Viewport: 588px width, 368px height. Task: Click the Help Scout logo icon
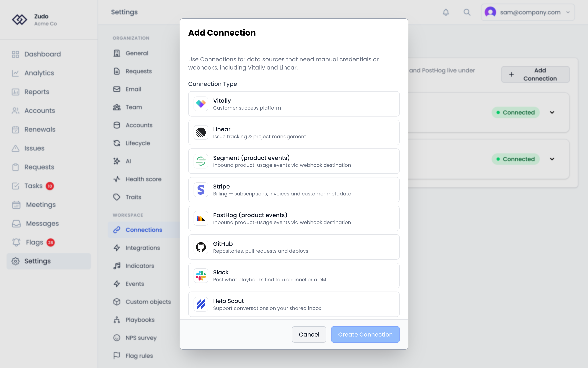201,304
